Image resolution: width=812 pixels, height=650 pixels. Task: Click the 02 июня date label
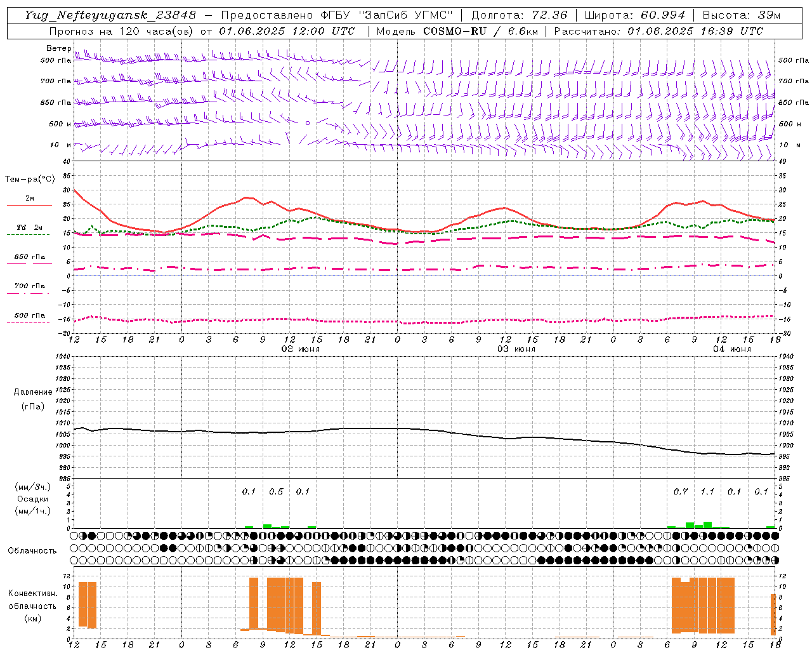(301, 349)
